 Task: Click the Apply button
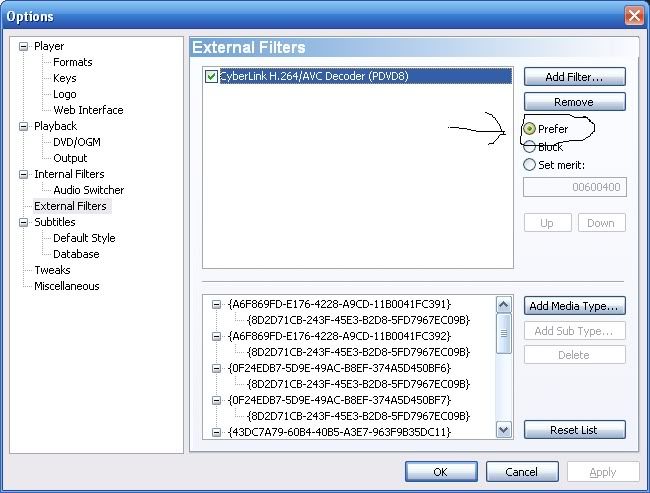603,472
